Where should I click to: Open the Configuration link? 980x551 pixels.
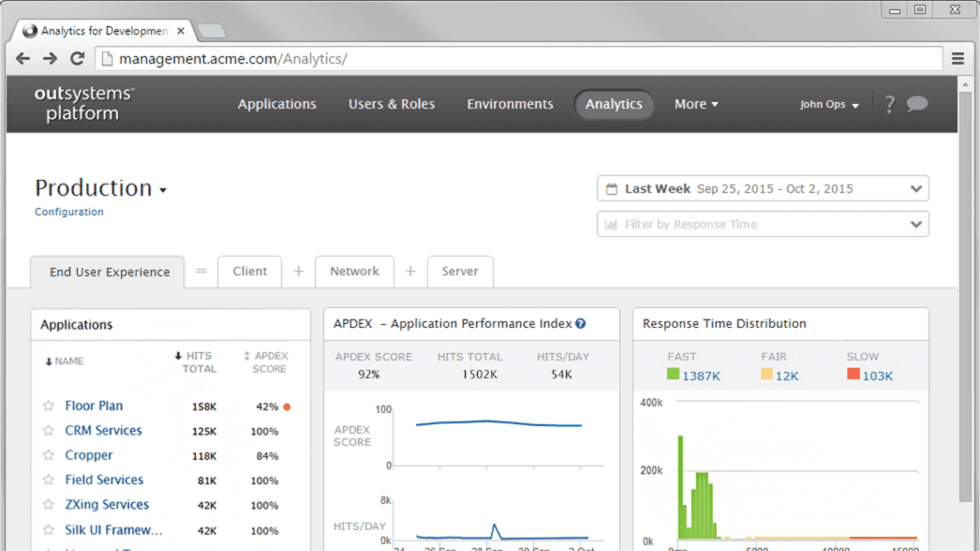click(x=69, y=212)
